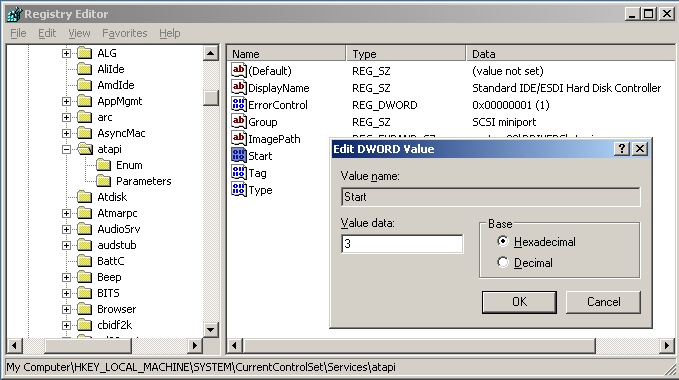Image resolution: width=679 pixels, height=380 pixels.
Task: Click the tree pane scroll down arrow
Action: (x=211, y=330)
